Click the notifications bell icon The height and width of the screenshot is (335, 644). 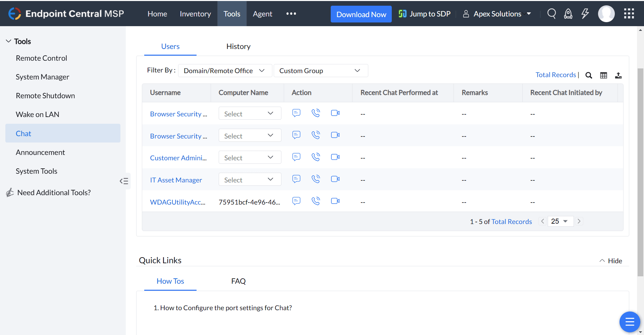tap(568, 14)
